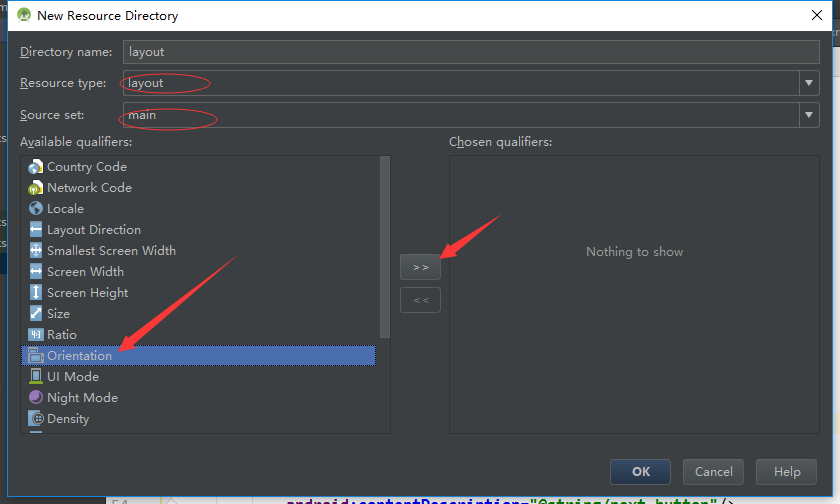Remove qualifier with the << button
The height and width of the screenshot is (504, 840).
(x=421, y=300)
